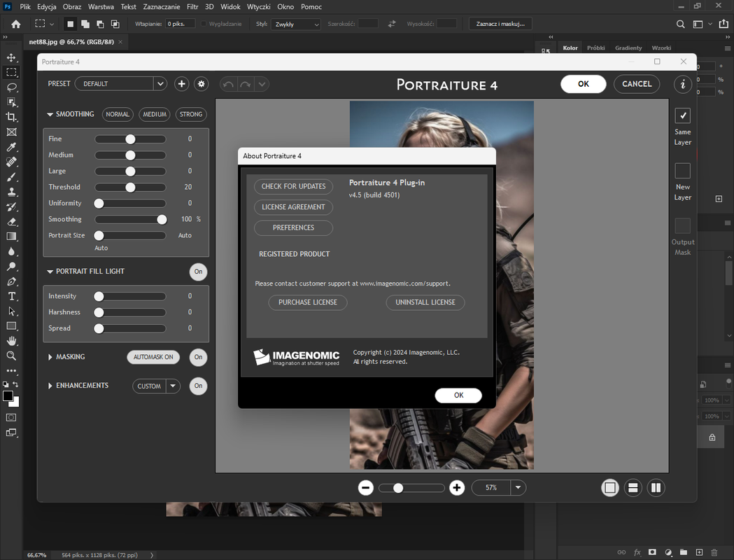Confirm About dialog with OK
734x560 pixels.
pyautogui.click(x=458, y=395)
